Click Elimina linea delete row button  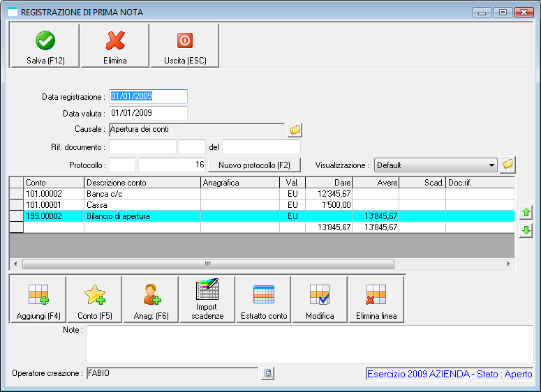376,300
